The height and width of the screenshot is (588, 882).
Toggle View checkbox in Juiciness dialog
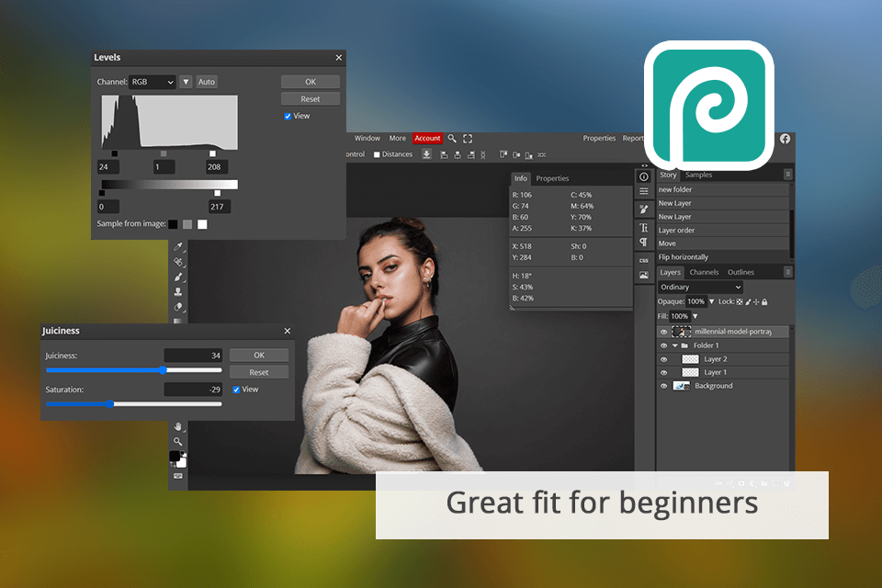(x=236, y=390)
